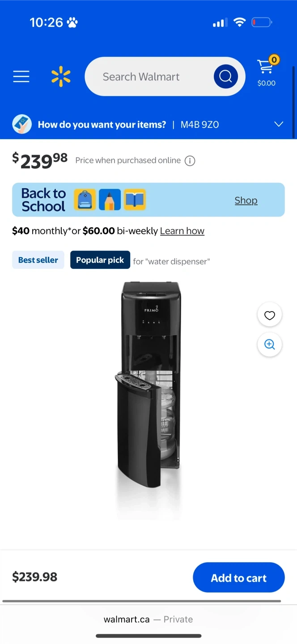Screen dimensions: 297x644
Task: Tap the price info icon
Action: pyautogui.click(x=190, y=161)
